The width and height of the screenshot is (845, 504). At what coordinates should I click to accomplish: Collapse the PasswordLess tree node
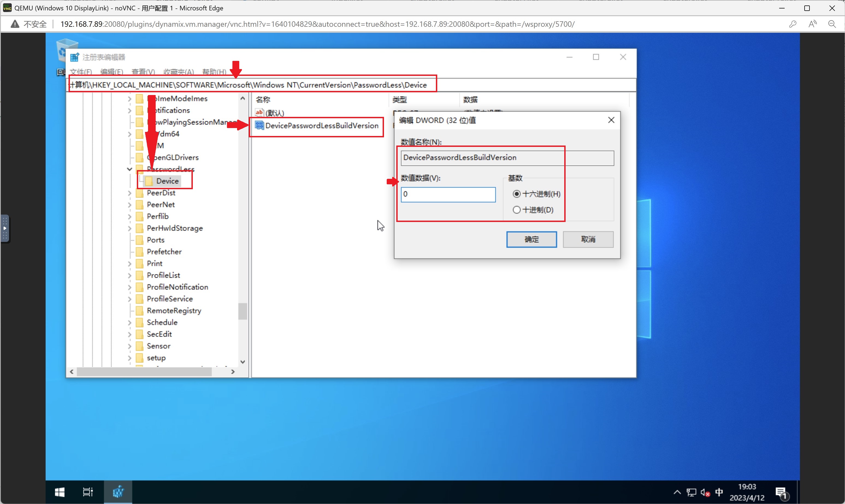coord(129,169)
